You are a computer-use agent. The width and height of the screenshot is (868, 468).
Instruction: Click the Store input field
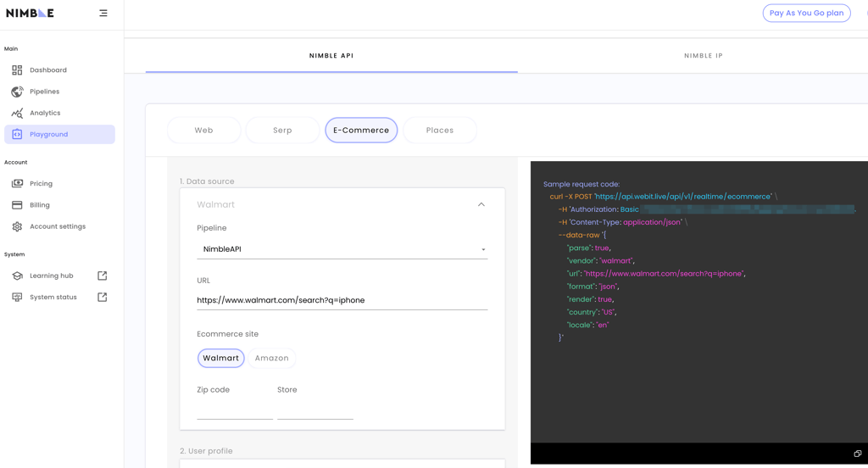click(315, 409)
